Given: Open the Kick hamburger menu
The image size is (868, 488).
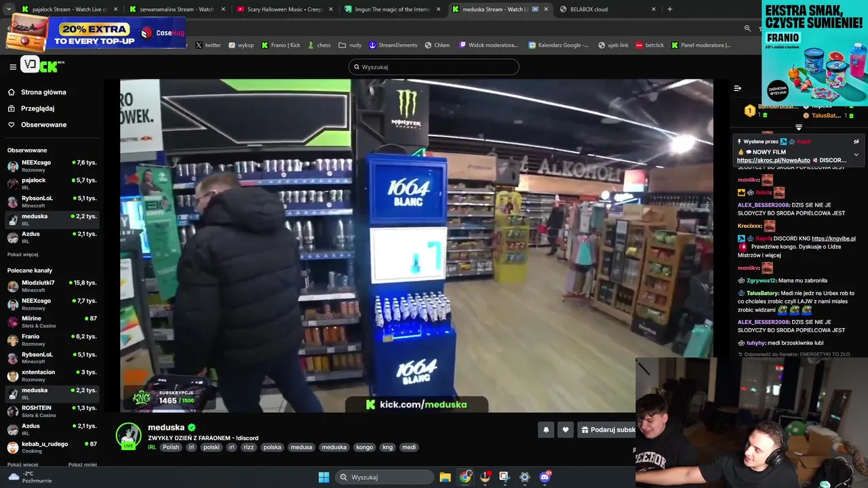Looking at the screenshot, I should pos(13,66).
